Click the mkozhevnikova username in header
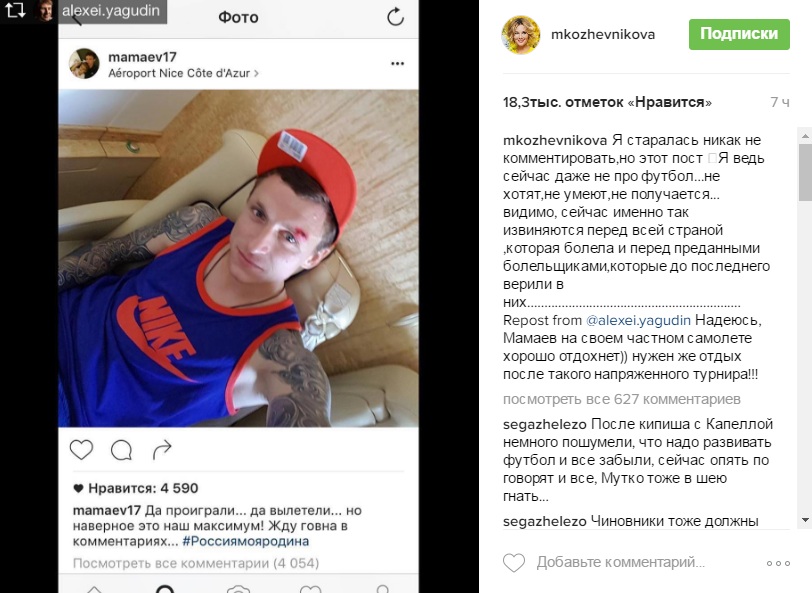Screen dimensions: 812x593 click(x=603, y=34)
